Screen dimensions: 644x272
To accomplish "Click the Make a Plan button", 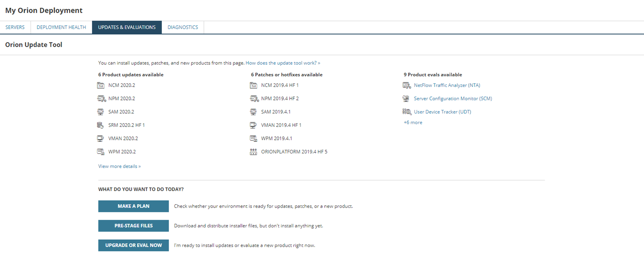I will pyautogui.click(x=133, y=206).
